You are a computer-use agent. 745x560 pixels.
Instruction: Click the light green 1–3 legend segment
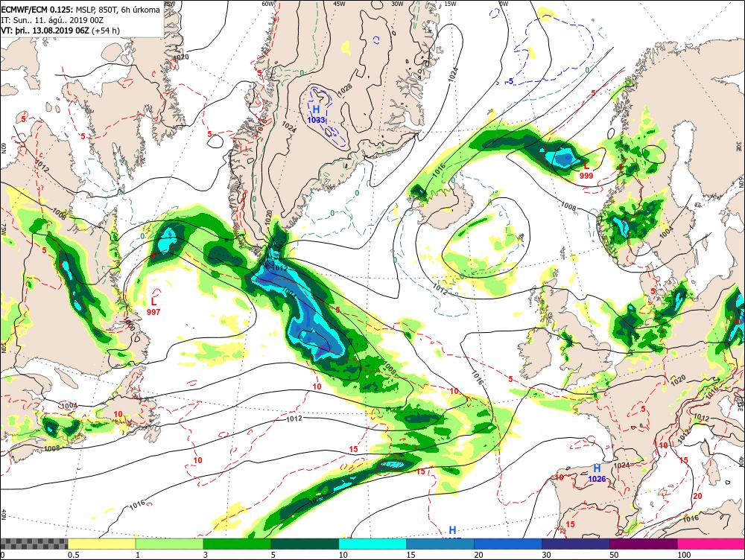pyautogui.click(x=169, y=544)
